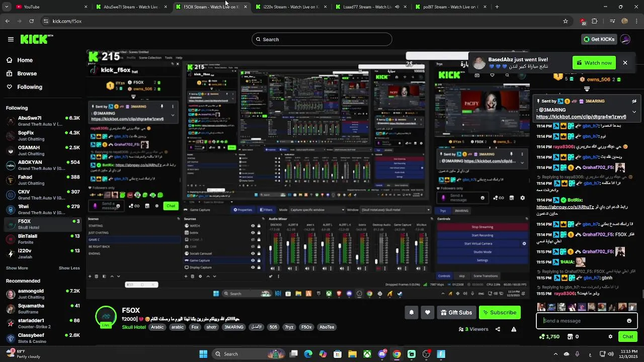
Task: Open Squamatha recommended channel
Action: (43, 309)
